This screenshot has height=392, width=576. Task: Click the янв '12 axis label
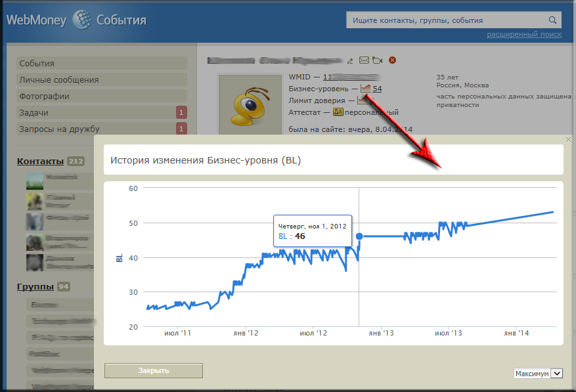tap(246, 333)
